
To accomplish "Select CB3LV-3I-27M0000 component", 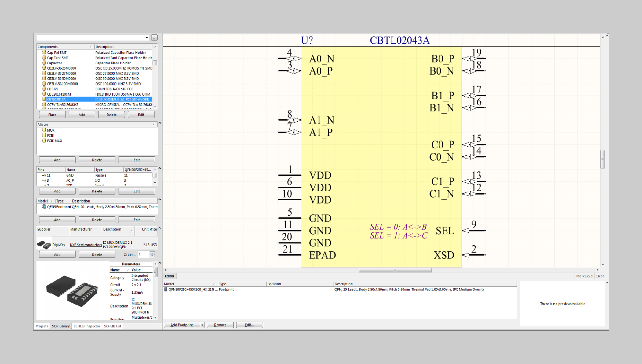I will pos(94,73).
